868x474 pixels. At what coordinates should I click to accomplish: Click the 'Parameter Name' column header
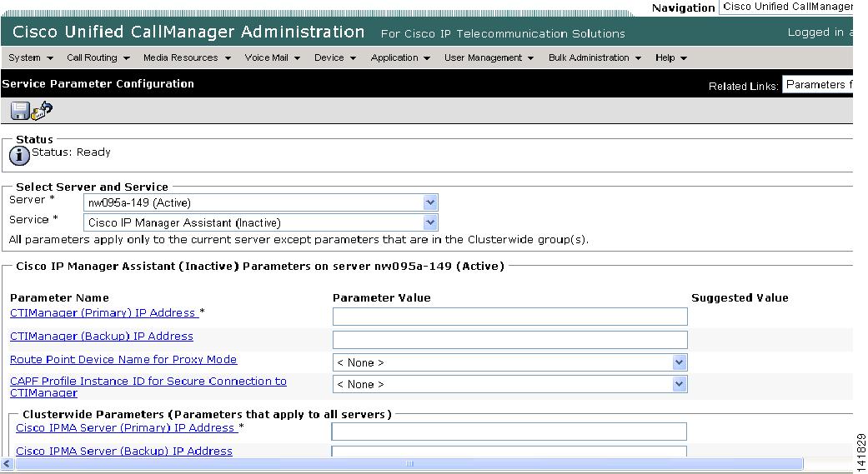click(x=59, y=297)
